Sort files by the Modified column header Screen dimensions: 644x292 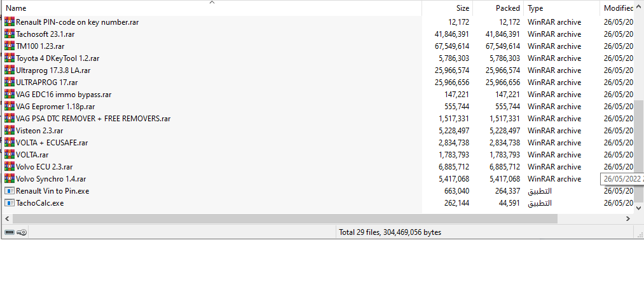click(618, 8)
